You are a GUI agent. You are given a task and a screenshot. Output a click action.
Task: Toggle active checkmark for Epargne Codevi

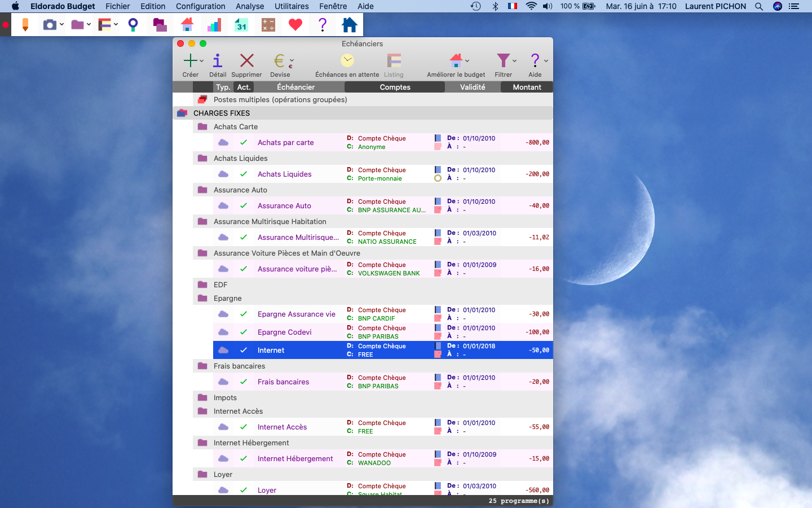[244, 332]
